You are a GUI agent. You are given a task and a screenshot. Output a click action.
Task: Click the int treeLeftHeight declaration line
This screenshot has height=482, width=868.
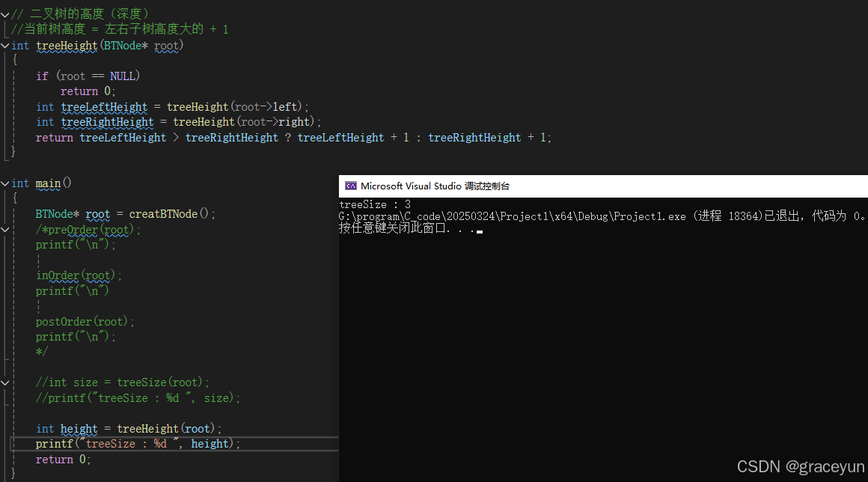pos(172,106)
